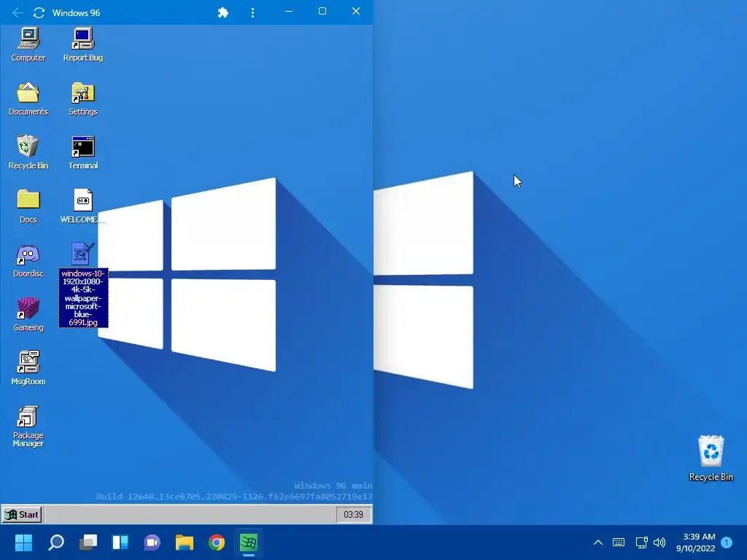
Task: Select the windows-10 wallpaper jpg filename label
Action: pyautogui.click(x=83, y=297)
